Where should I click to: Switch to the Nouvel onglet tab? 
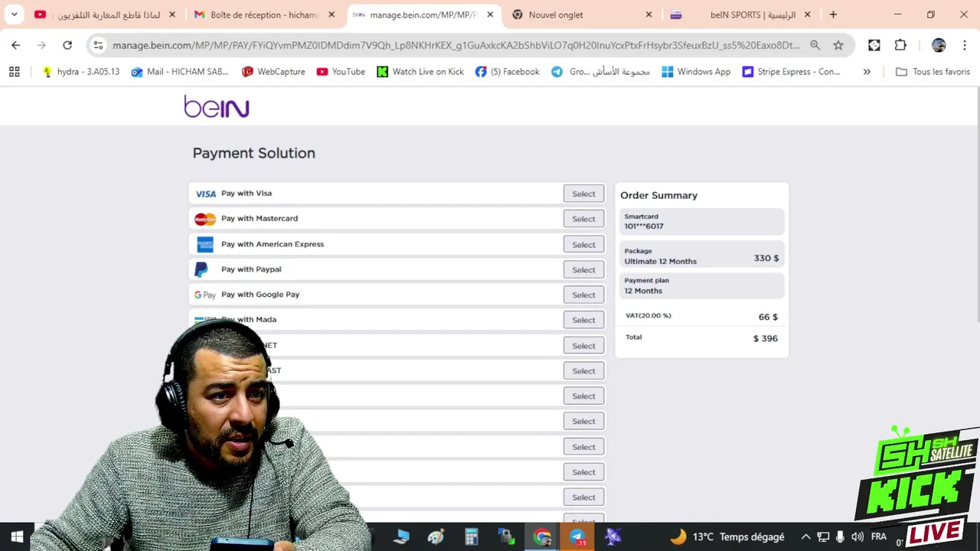coord(582,15)
